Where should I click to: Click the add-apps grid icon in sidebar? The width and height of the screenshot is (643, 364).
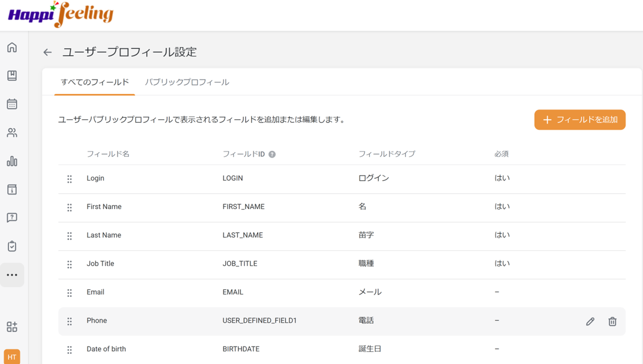click(x=12, y=327)
